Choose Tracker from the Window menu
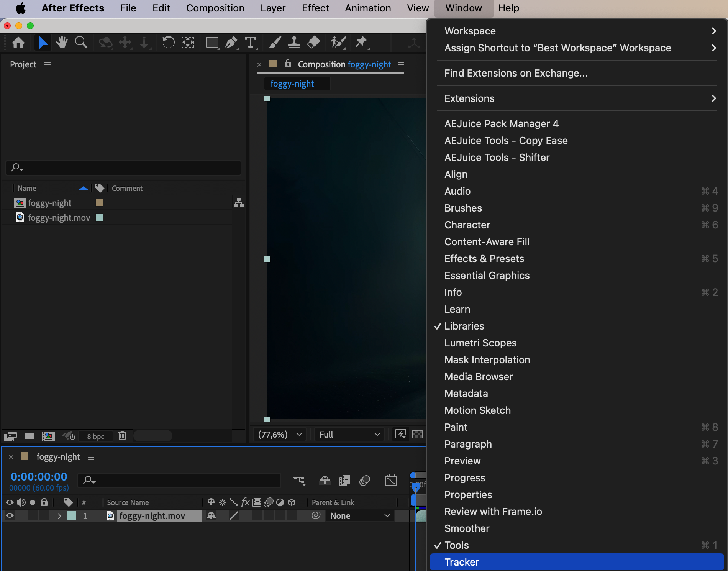The width and height of the screenshot is (728, 571). [x=462, y=562]
